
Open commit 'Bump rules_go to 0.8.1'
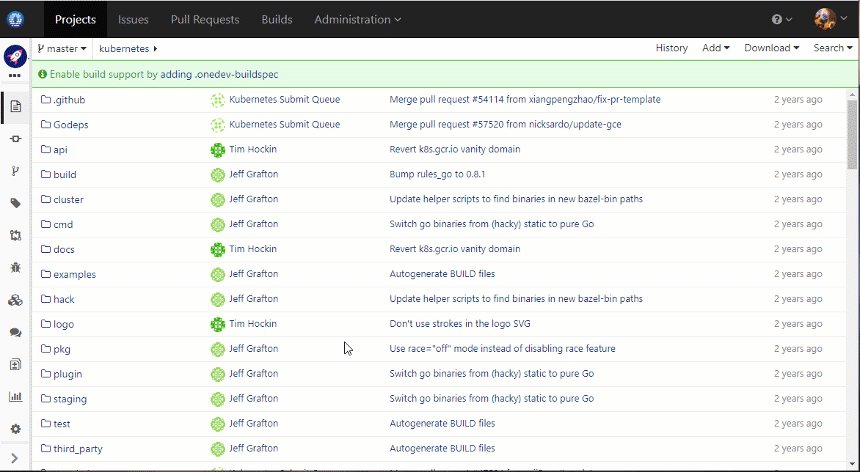point(437,174)
